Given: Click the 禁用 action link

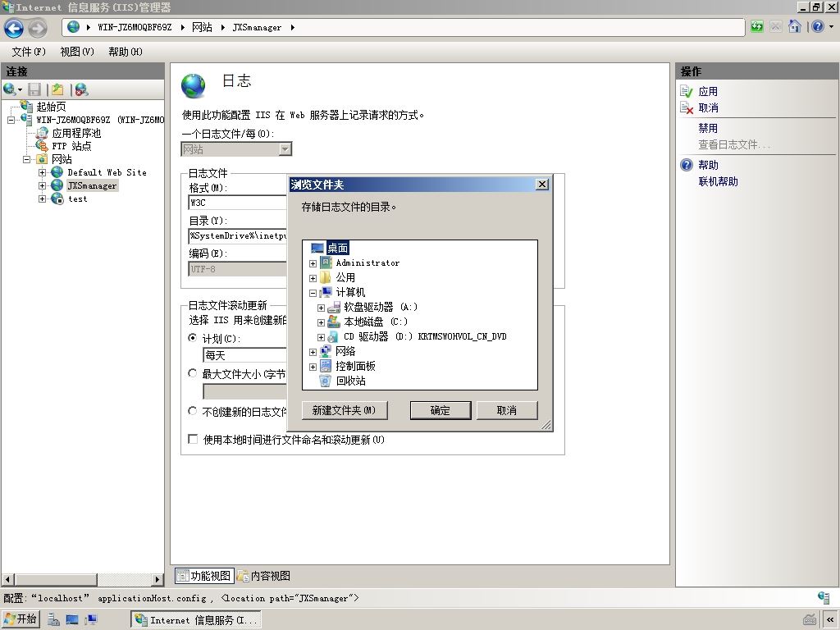Looking at the screenshot, I should pos(708,128).
